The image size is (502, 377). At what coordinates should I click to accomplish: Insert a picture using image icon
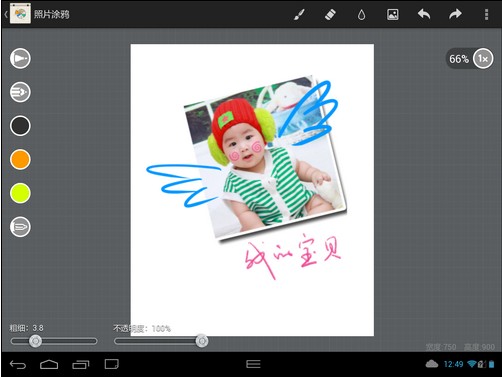point(393,15)
